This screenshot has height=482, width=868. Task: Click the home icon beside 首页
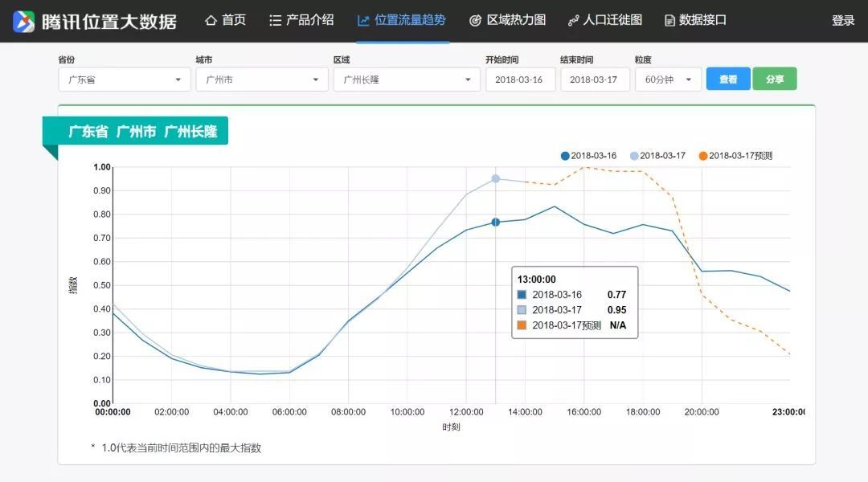211,20
